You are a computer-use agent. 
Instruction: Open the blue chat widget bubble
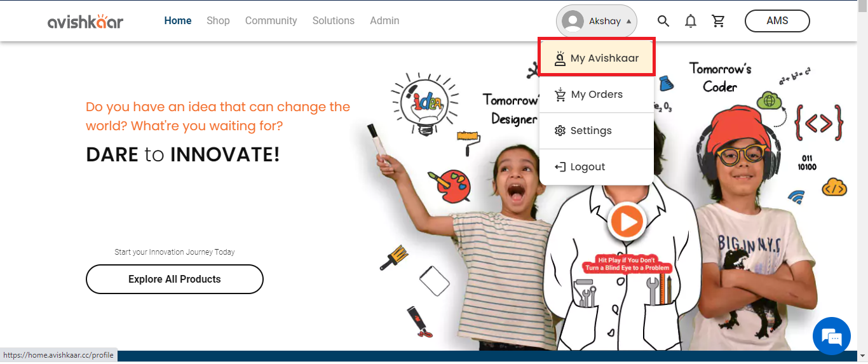(x=832, y=336)
